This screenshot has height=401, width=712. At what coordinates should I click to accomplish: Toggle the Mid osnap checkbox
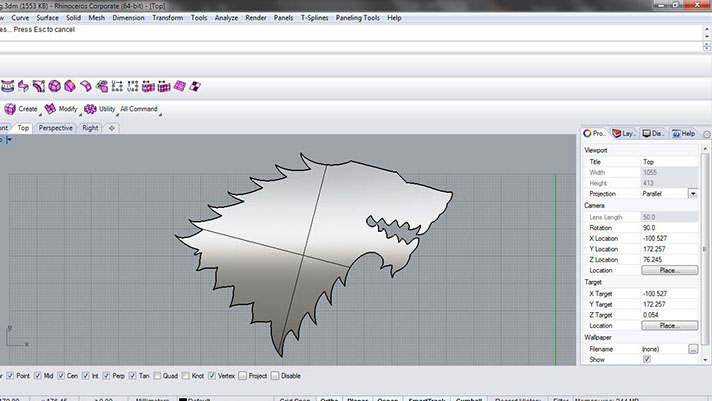point(38,376)
